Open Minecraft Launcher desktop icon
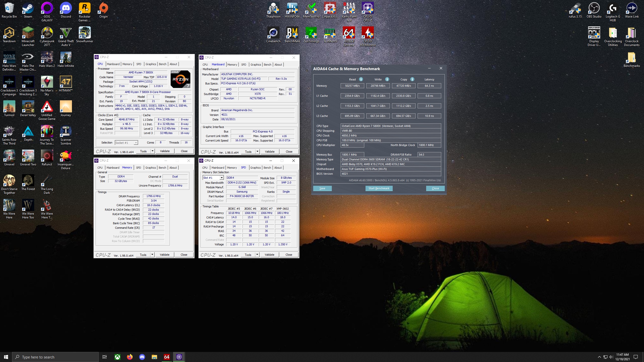644x362 pixels. (x=28, y=36)
